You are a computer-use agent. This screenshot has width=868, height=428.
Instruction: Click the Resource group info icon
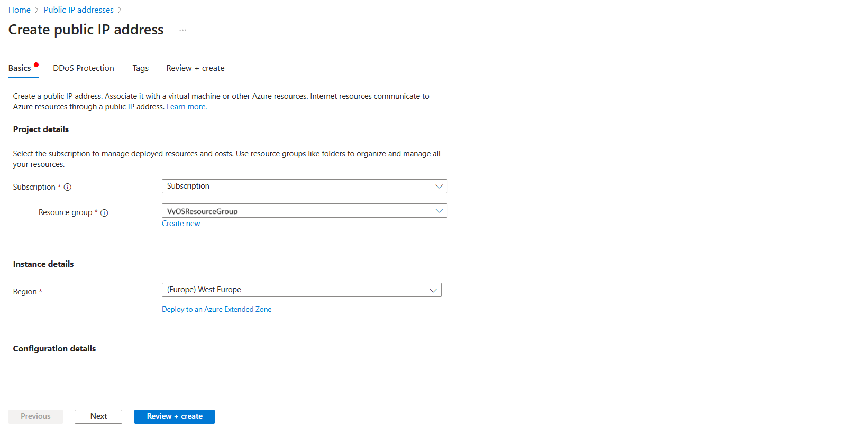pyautogui.click(x=104, y=213)
